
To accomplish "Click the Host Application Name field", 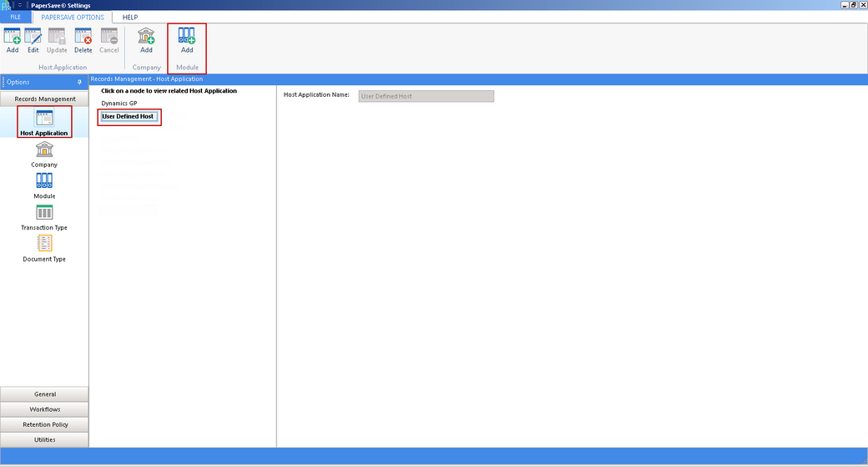I will [426, 96].
